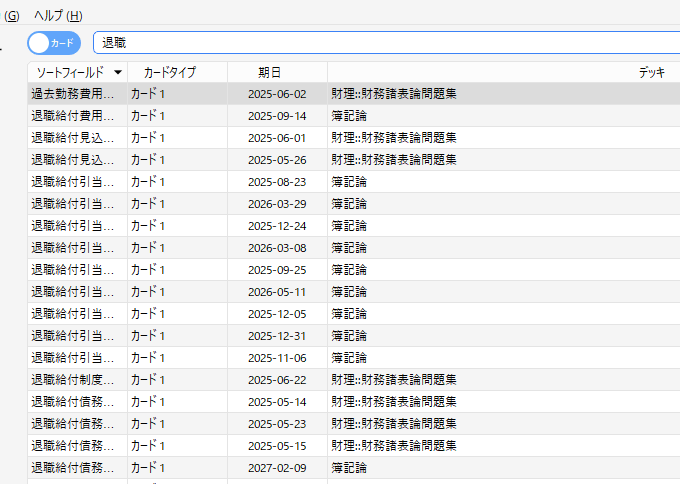Click the search field containing 退職
Viewport: 680px width, 484px height.
coord(380,43)
